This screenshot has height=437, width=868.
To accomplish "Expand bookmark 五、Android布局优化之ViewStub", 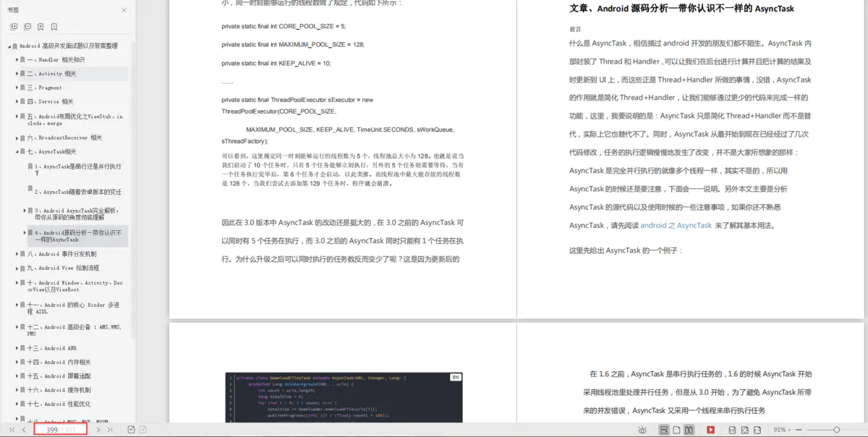I will pyautogui.click(x=17, y=116).
